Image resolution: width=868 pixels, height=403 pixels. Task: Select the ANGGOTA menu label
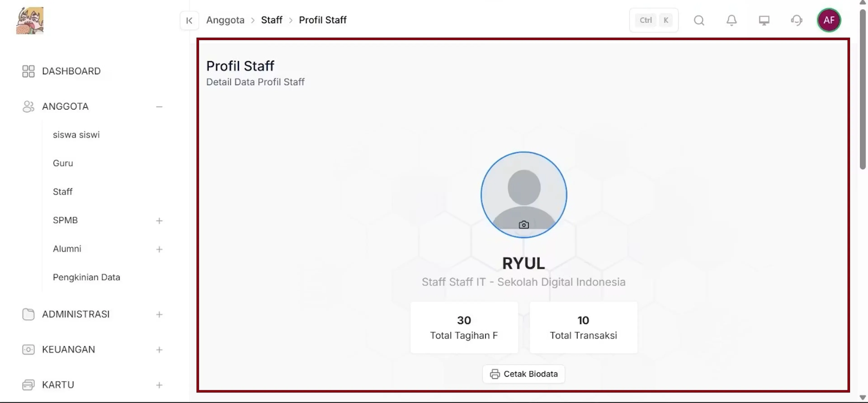[65, 107]
